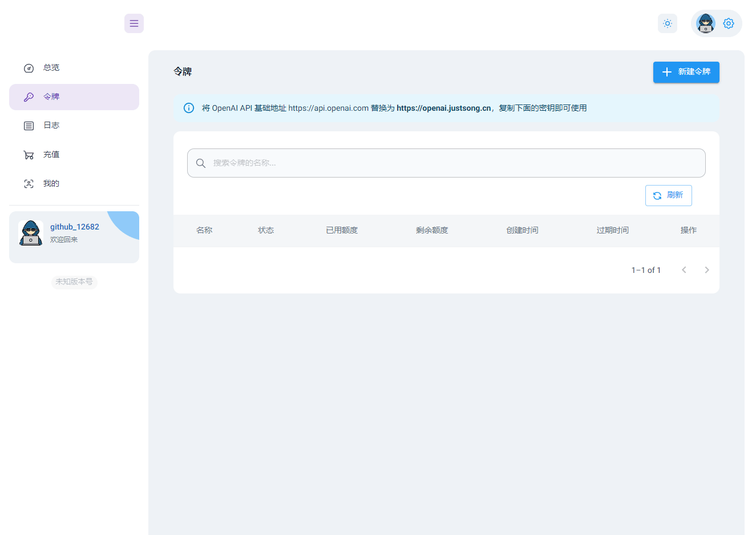Image resolution: width=756 pixels, height=535 pixels.
Task: Click the 充值 shopping cart icon
Action: click(x=29, y=155)
